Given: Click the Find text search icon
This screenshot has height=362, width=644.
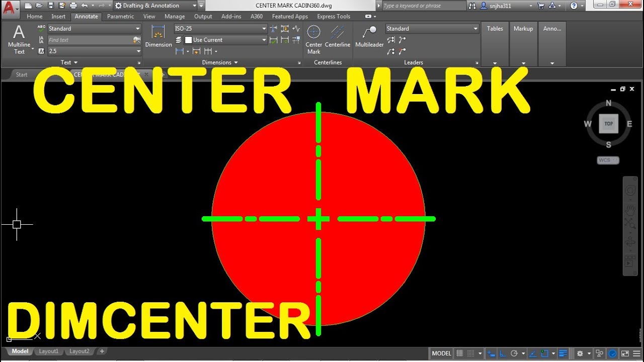Looking at the screenshot, I should tap(136, 40).
